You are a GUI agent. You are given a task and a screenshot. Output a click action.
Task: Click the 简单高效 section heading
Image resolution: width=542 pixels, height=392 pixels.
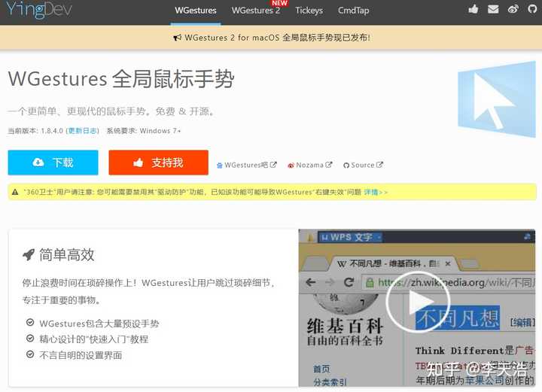(66, 255)
